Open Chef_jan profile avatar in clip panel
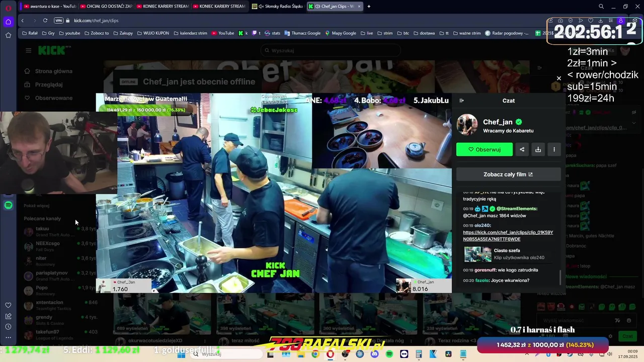This screenshot has width=644, height=362. click(467, 125)
